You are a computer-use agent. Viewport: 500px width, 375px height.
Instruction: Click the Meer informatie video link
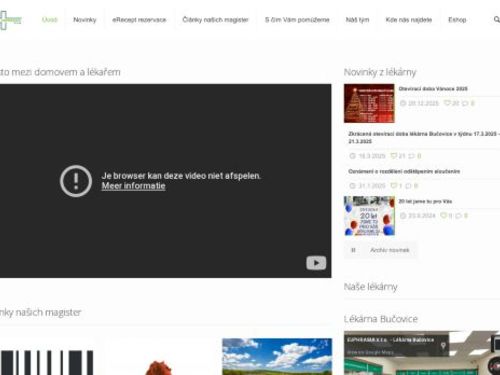click(133, 186)
